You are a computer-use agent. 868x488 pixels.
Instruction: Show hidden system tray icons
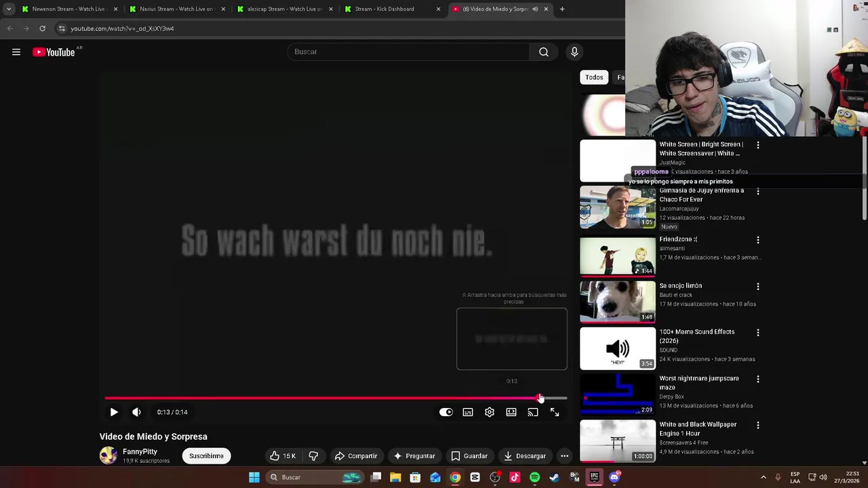[x=763, y=477]
